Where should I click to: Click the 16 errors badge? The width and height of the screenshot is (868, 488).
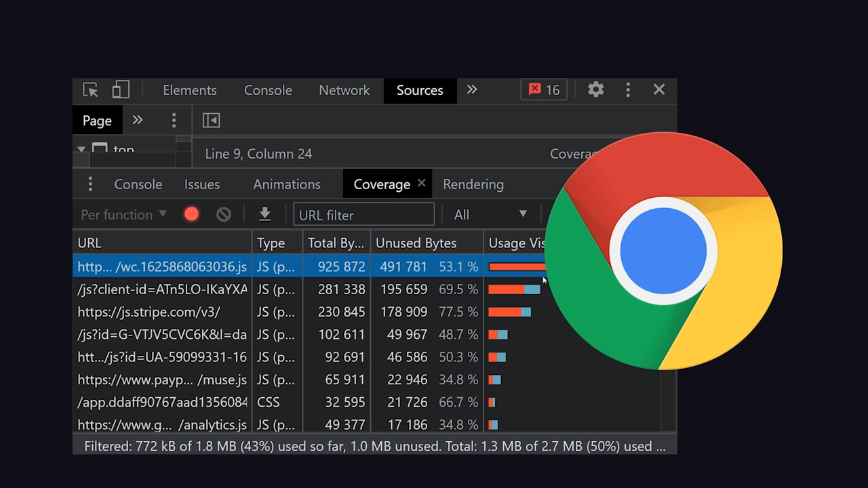click(544, 89)
